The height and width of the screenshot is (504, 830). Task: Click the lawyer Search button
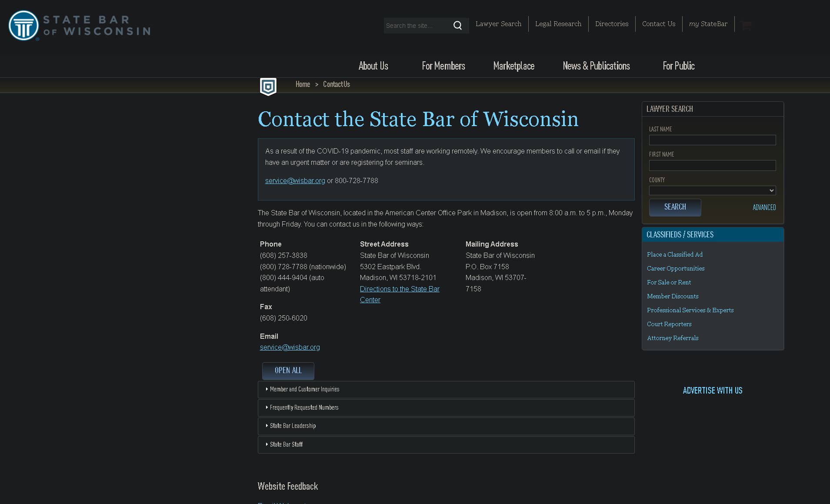pos(675,207)
